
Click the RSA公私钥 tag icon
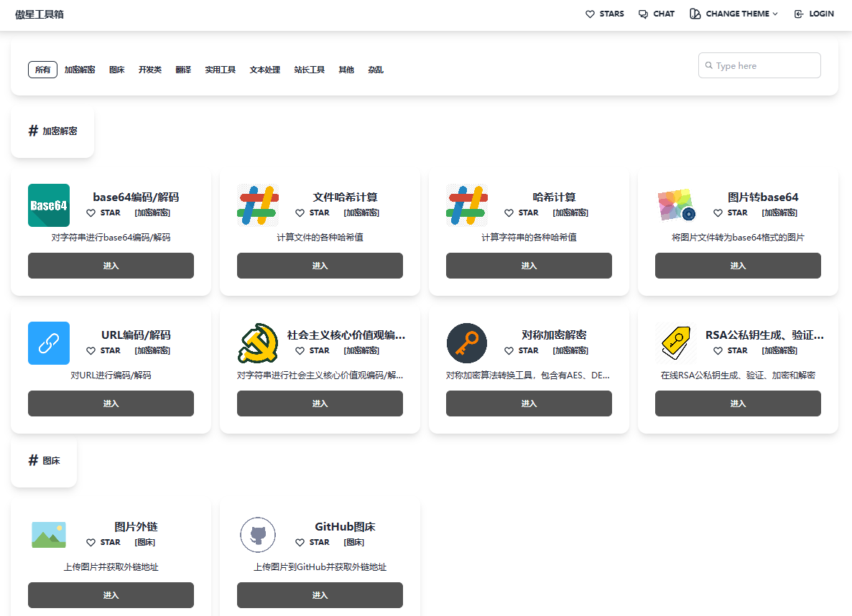(676, 343)
